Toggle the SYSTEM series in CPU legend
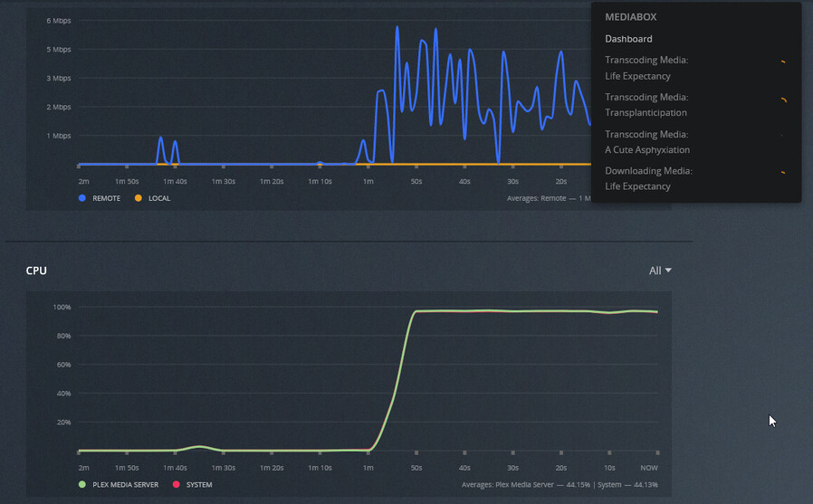 pos(192,485)
